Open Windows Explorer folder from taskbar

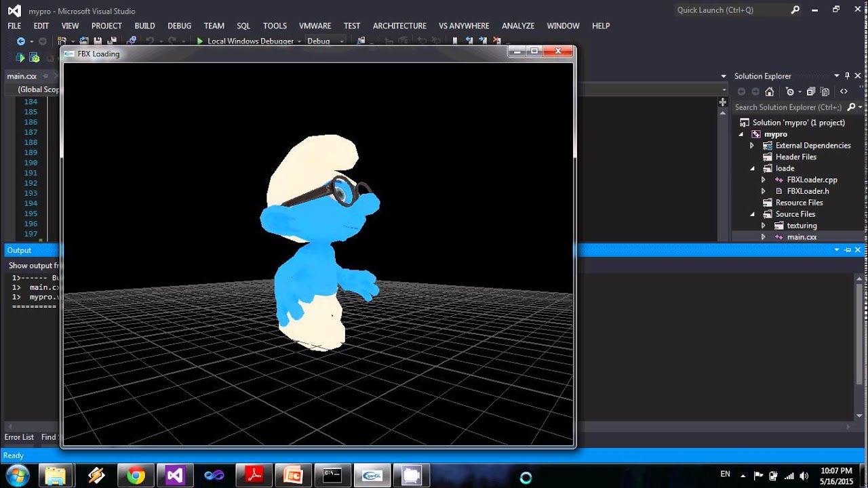(x=57, y=476)
